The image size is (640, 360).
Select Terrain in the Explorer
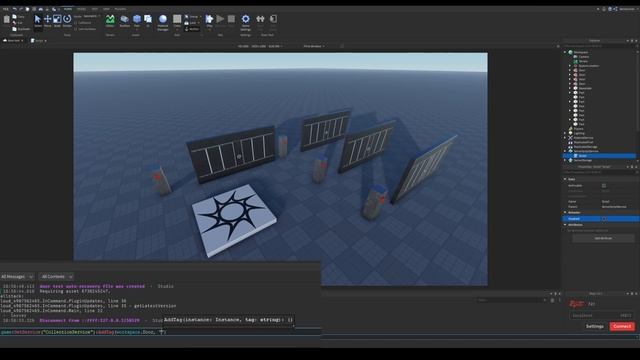[583, 61]
